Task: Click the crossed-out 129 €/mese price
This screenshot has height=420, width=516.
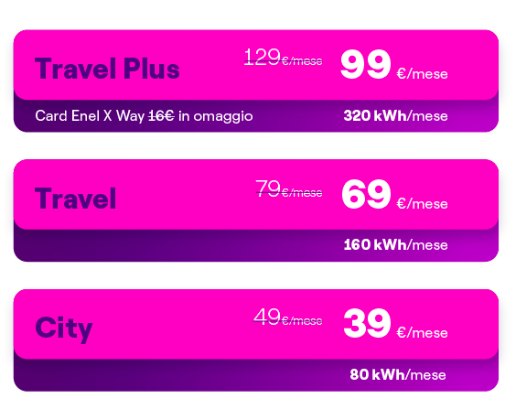Action: pyautogui.click(x=283, y=58)
